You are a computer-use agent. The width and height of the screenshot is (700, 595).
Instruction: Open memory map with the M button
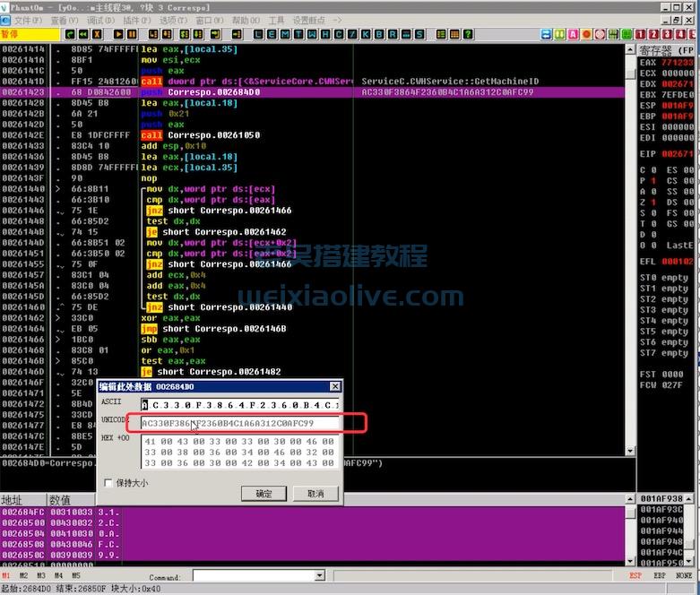(286, 34)
